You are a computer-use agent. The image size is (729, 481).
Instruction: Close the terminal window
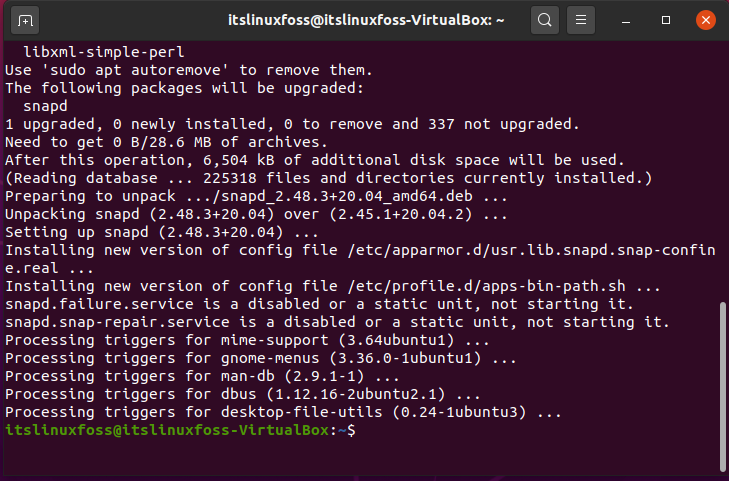pos(705,20)
